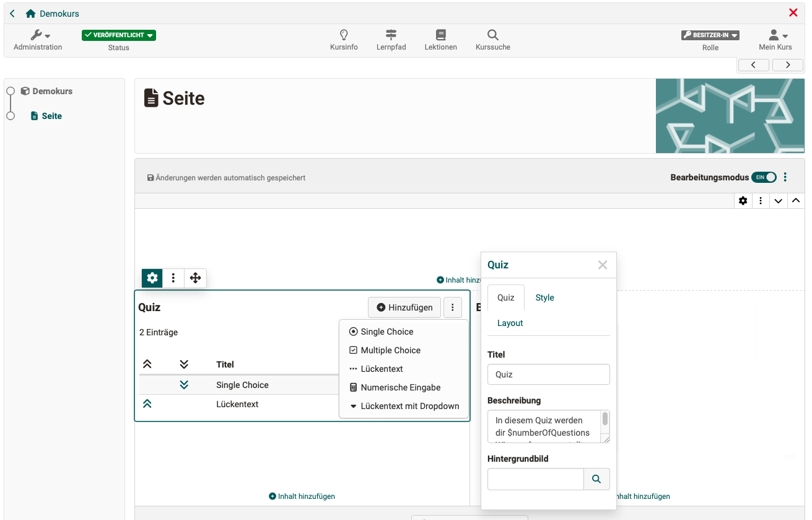Open the Mein Kurs user menu
This screenshot has height=520, width=812.
tap(775, 41)
